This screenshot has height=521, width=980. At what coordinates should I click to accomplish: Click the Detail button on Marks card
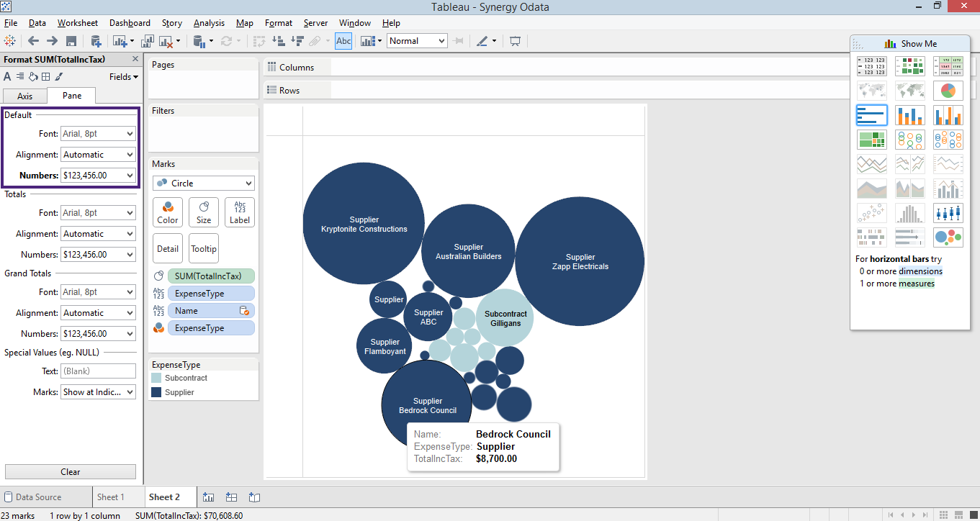(168, 248)
